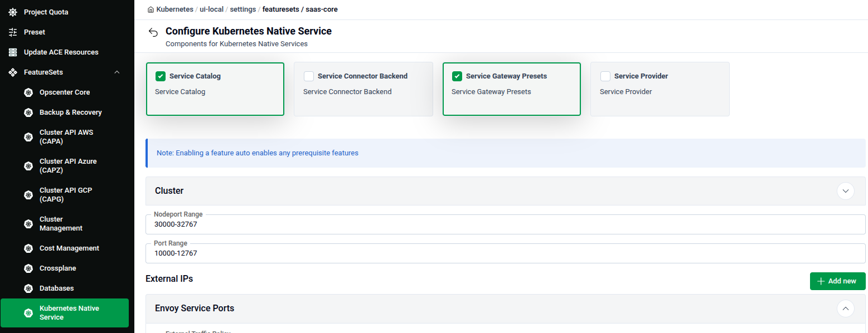
Task: Click Kubernetes breadcrumb link
Action: pos(175,9)
